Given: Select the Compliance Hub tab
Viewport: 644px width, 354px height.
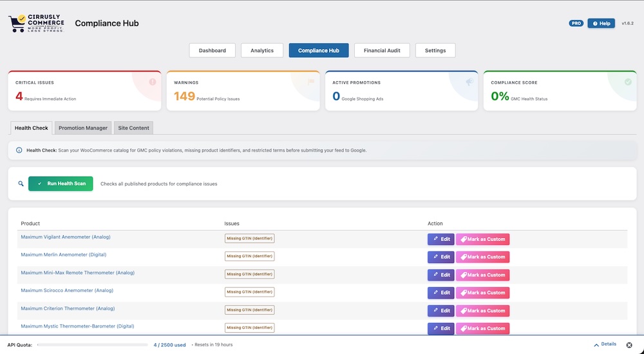Looking at the screenshot, I should click(319, 50).
